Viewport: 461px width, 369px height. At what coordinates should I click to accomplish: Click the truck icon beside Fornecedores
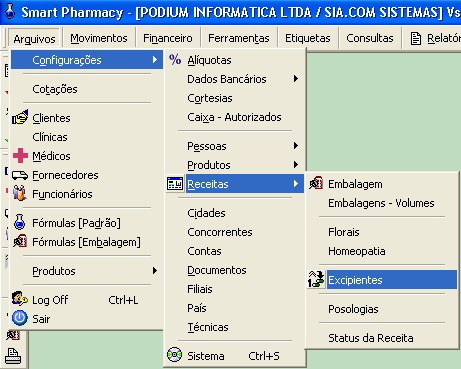[20, 175]
